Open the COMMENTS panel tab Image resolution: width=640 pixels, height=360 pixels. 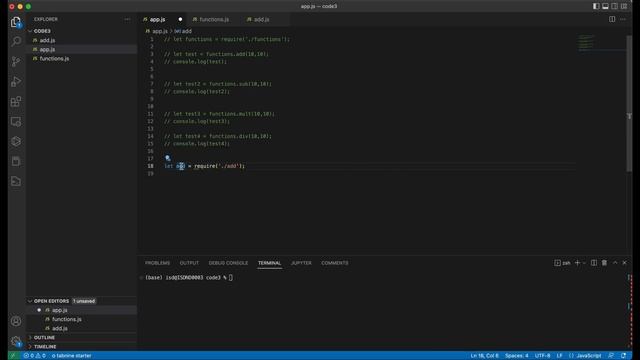[335, 263]
